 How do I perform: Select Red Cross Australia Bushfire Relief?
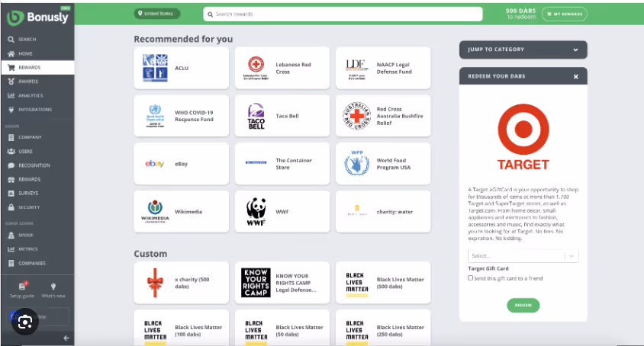383,116
